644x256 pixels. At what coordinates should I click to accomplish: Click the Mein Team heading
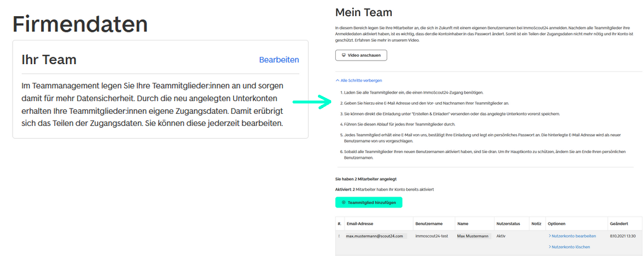[364, 12]
